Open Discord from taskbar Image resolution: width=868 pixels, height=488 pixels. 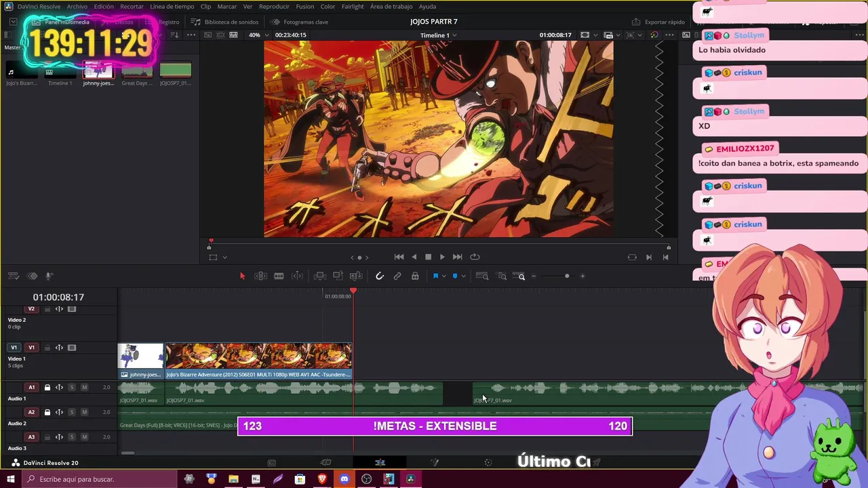click(x=344, y=479)
